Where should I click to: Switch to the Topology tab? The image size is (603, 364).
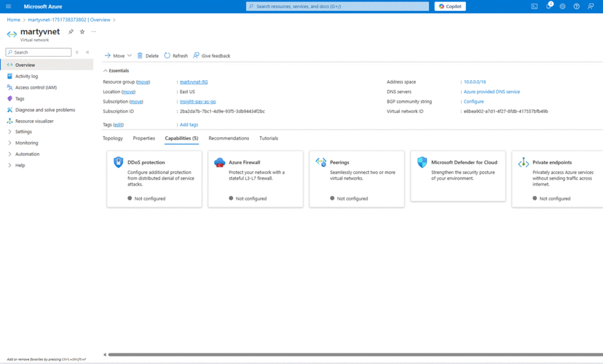pos(112,138)
